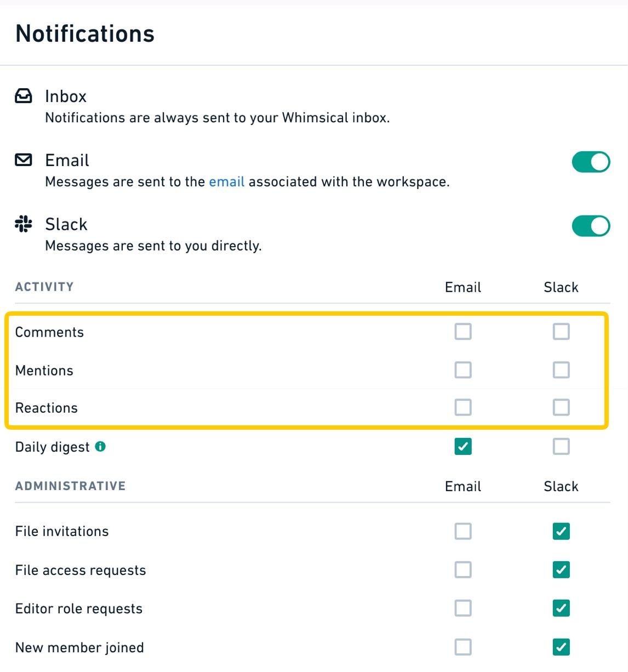Check Email box for Reactions

463,407
